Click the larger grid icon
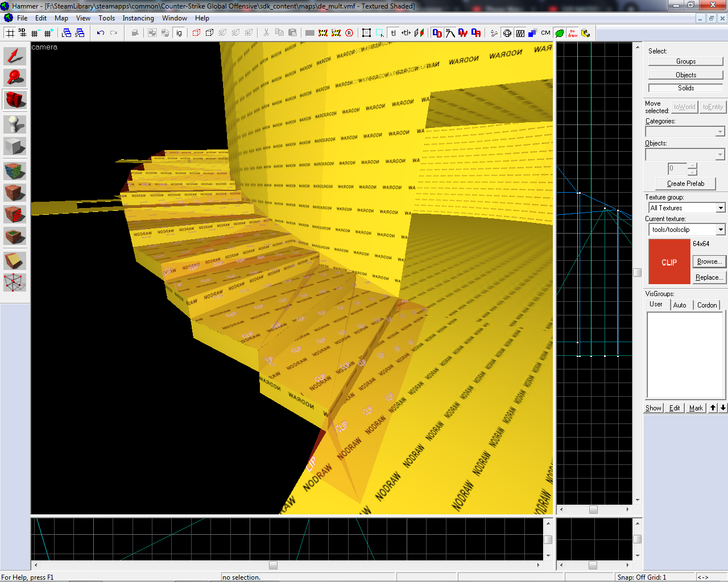This screenshot has height=582, width=728. pyautogui.click(x=48, y=33)
